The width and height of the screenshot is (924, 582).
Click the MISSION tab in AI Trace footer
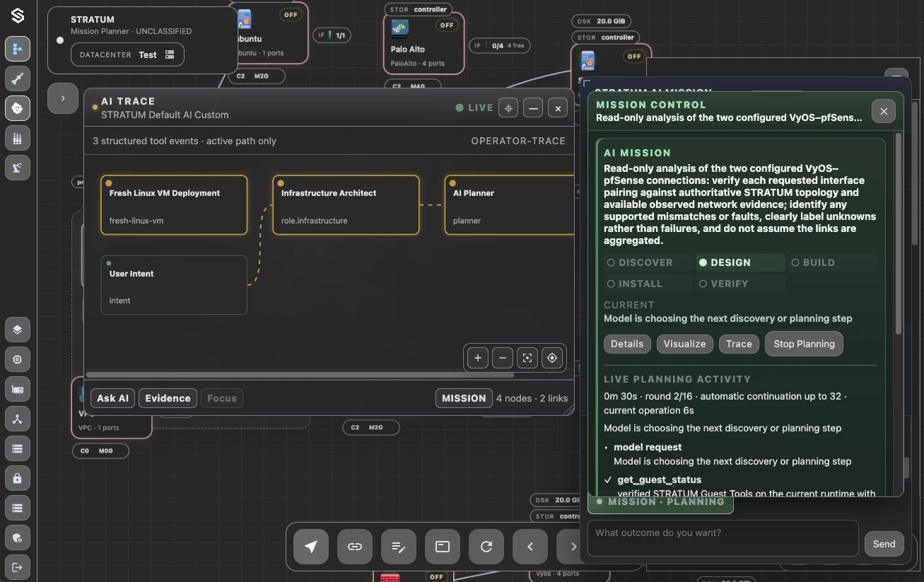pyautogui.click(x=464, y=398)
